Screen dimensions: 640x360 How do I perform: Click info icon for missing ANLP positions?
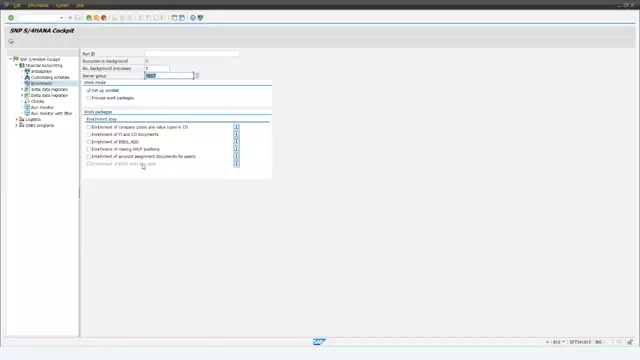pyautogui.click(x=236, y=149)
